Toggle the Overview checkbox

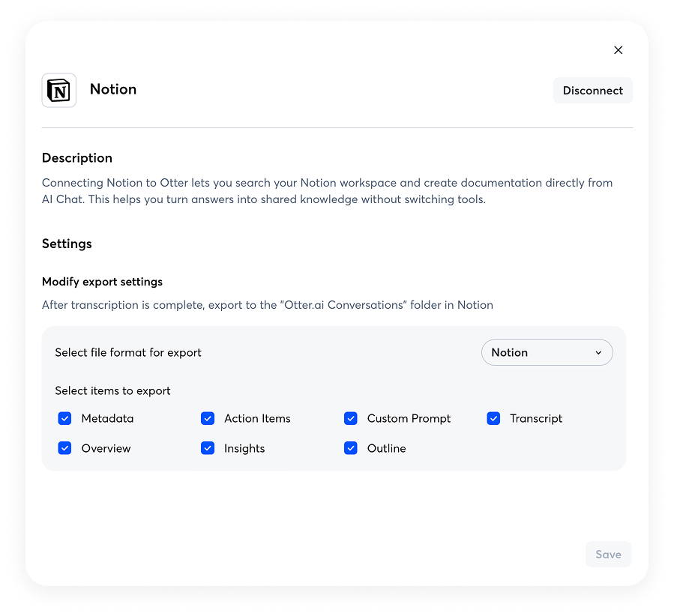(64, 448)
